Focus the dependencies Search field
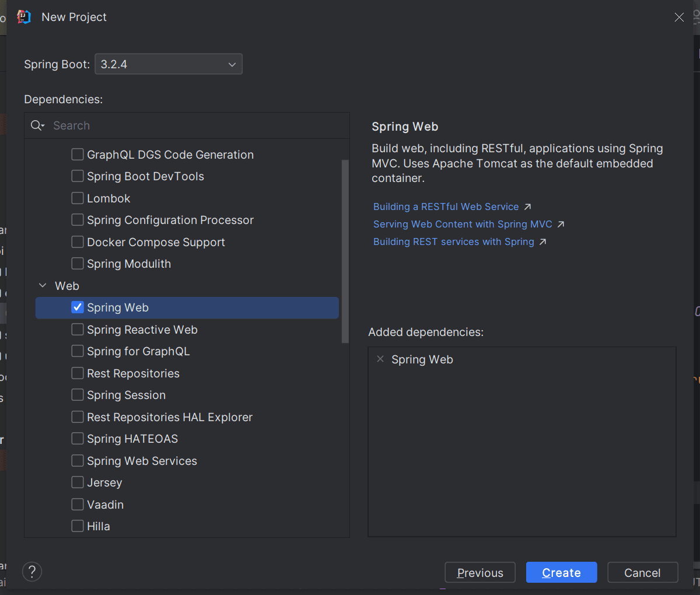 pyautogui.click(x=187, y=125)
